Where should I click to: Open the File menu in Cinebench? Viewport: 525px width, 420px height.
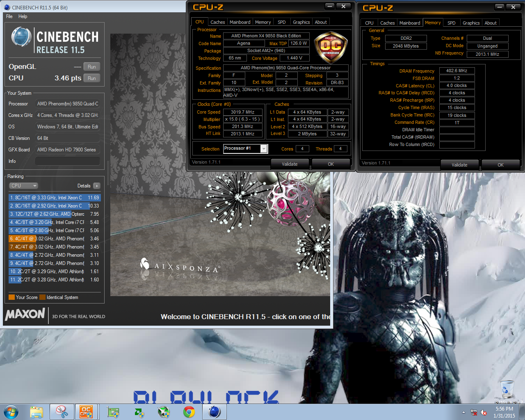[9, 16]
